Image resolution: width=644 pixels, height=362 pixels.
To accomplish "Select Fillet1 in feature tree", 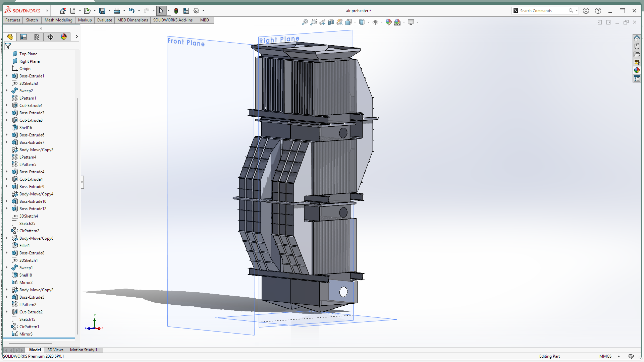I will click(24, 246).
